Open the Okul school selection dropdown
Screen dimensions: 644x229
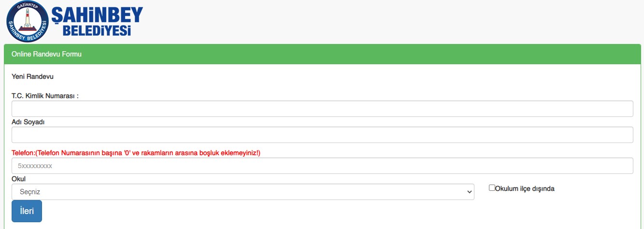click(242, 192)
